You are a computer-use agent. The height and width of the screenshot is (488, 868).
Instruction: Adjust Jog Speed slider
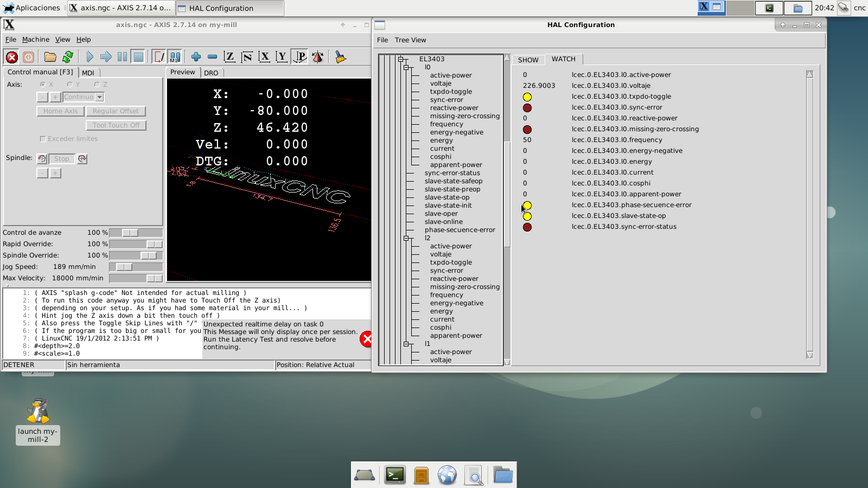coord(136,267)
